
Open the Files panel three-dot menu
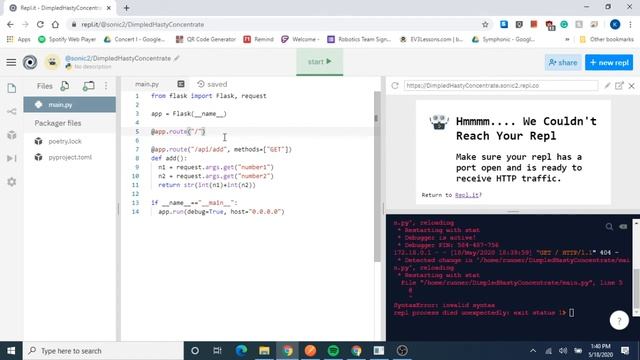(x=106, y=86)
